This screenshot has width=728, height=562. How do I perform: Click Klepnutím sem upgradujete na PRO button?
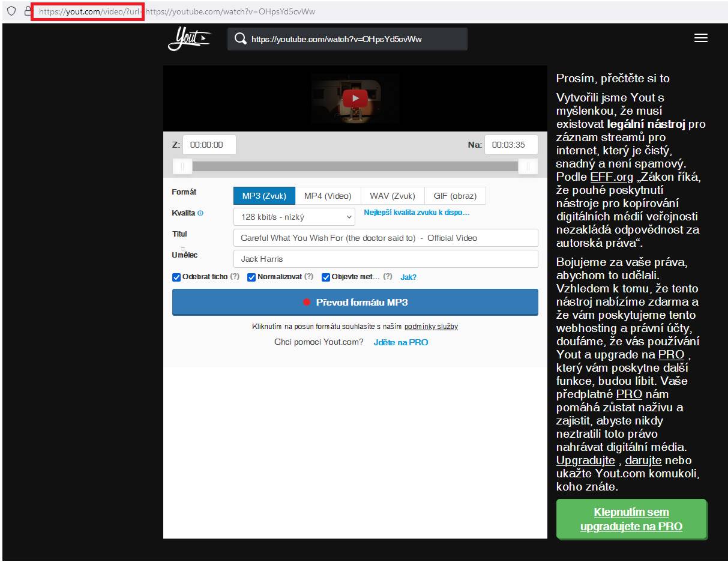click(x=631, y=519)
